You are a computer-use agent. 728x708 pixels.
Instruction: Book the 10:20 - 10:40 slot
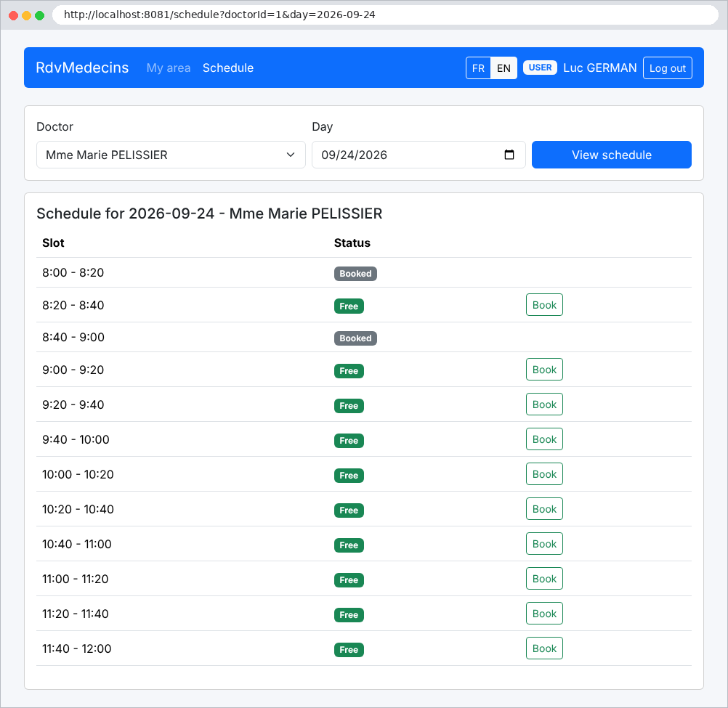click(x=544, y=509)
